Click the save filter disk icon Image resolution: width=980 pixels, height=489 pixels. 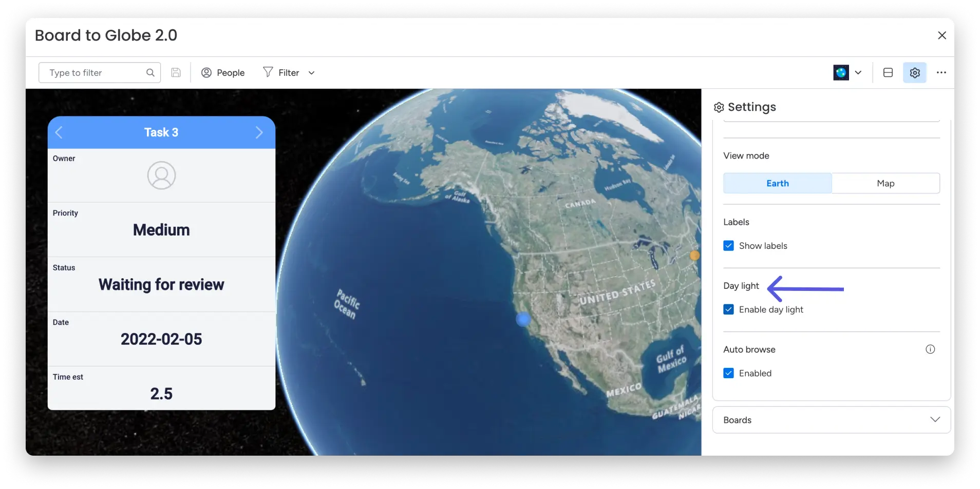coord(176,73)
